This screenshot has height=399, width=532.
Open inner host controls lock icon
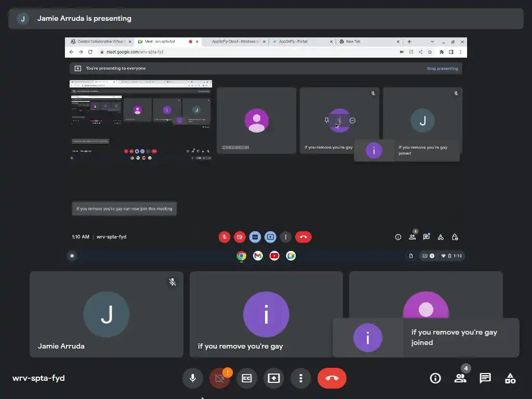455,237
